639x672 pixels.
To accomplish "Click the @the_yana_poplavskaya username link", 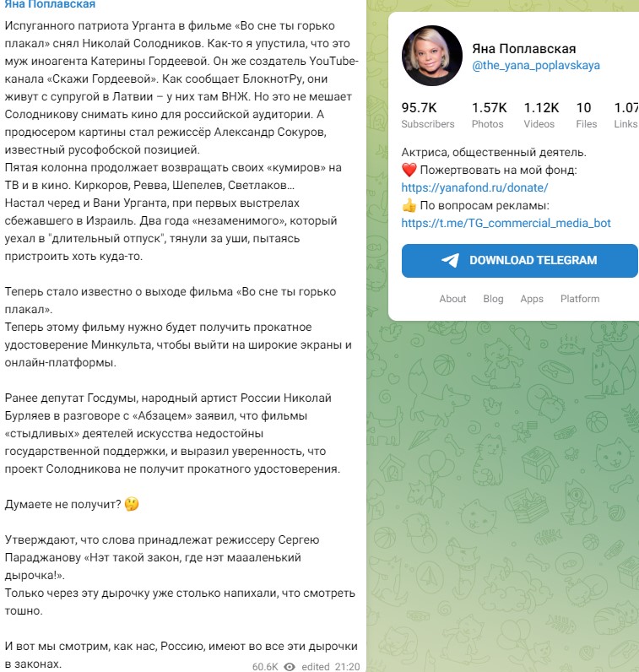I will click(x=536, y=66).
